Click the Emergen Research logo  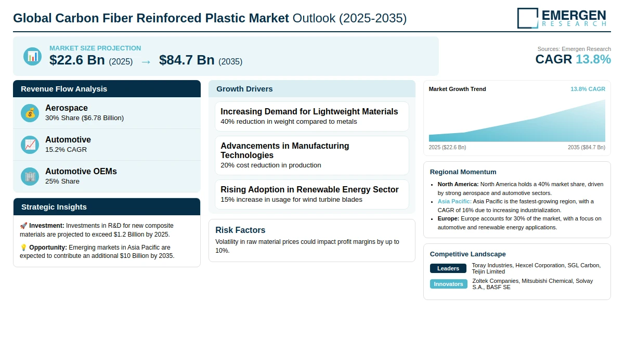(562, 18)
